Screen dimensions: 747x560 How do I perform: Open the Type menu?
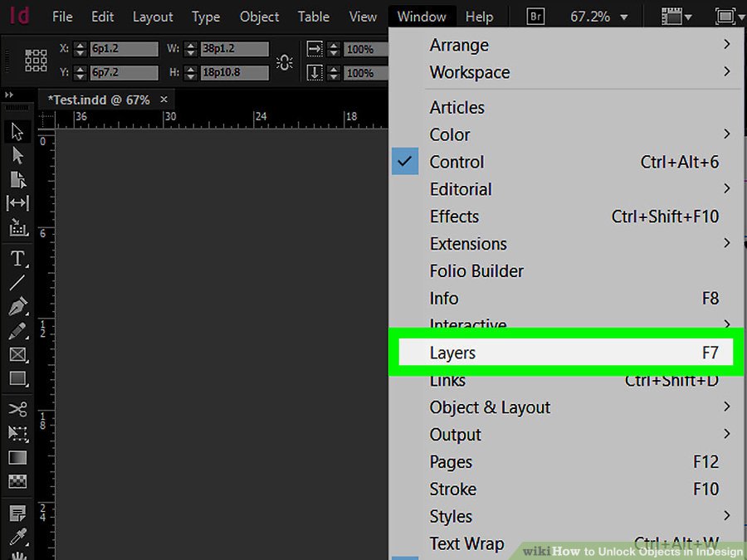pyautogui.click(x=206, y=17)
